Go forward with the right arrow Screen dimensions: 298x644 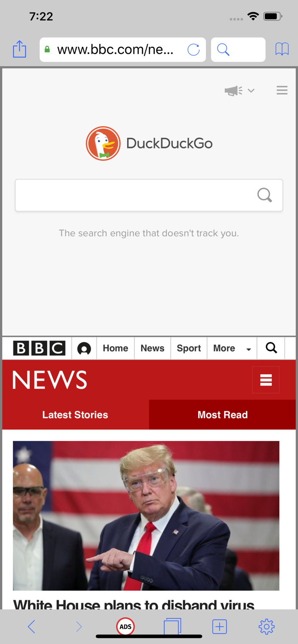click(79, 627)
